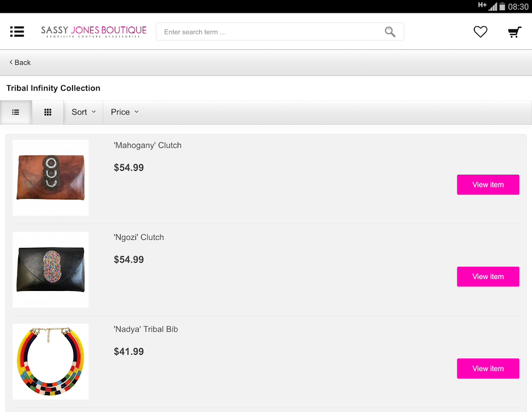532x412 pixels.
Task: Click the search magnifier icon
Action: click(x=390, y=32)
